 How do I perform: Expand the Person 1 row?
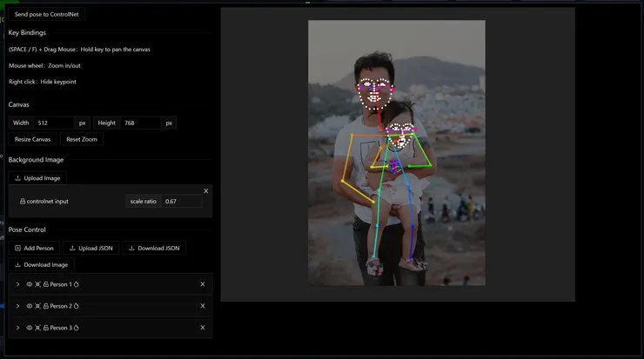17,284
